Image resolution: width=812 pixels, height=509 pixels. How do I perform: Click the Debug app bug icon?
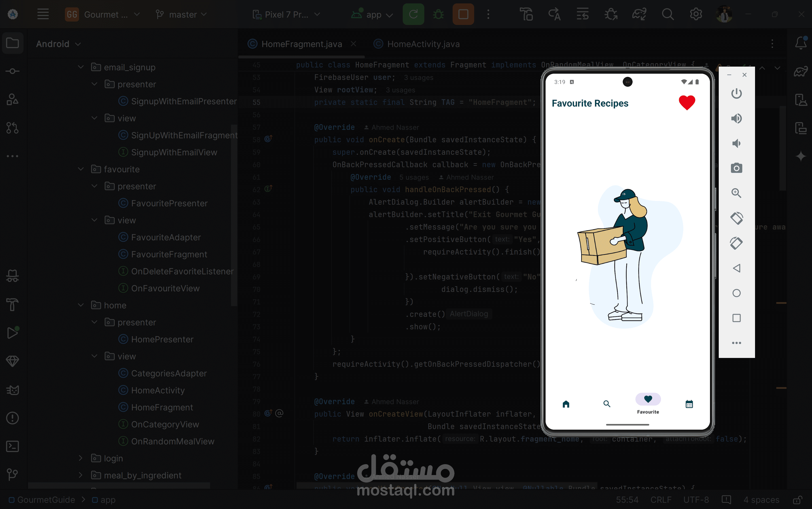pos(438,14)
